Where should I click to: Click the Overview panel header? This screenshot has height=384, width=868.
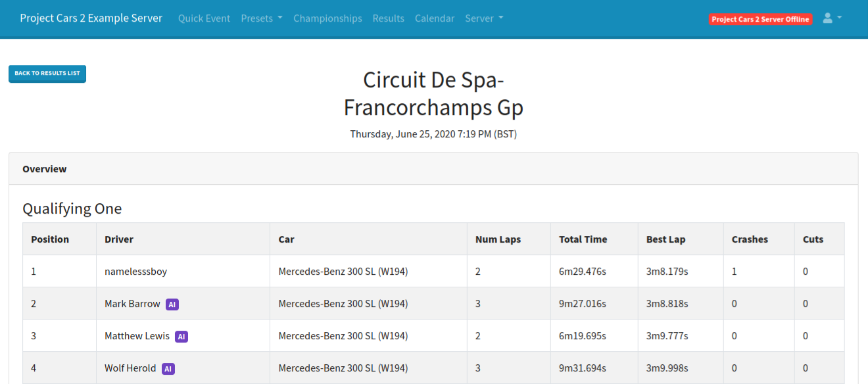433,169
